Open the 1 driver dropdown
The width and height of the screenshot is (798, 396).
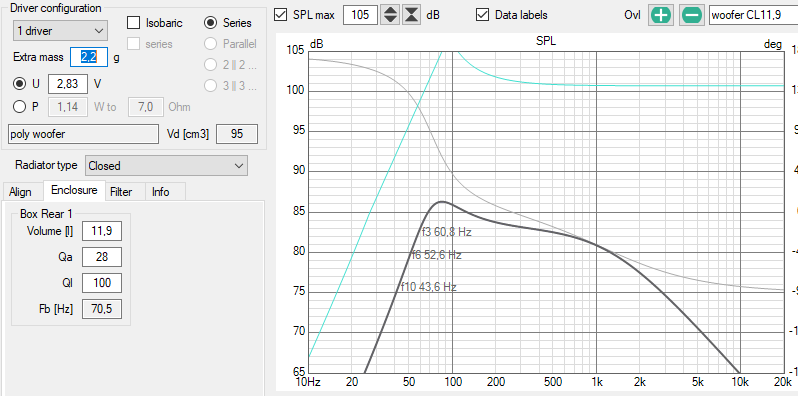(60, 31)
